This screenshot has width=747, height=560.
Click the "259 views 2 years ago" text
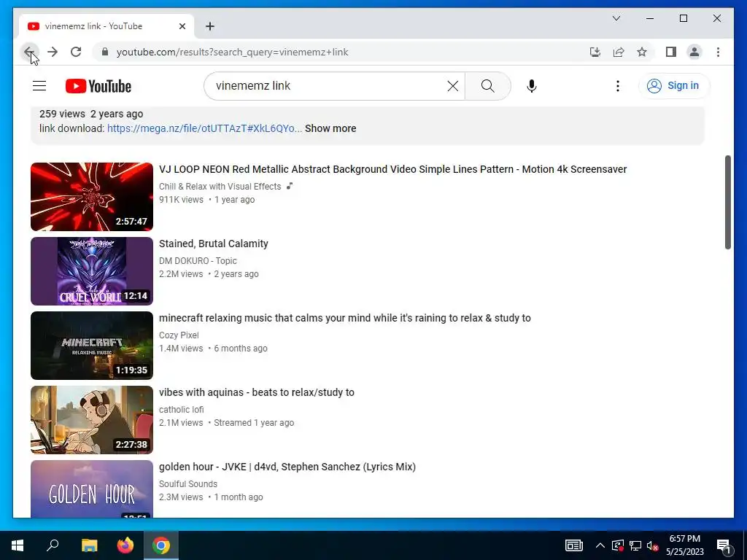(x=91, y=114)
